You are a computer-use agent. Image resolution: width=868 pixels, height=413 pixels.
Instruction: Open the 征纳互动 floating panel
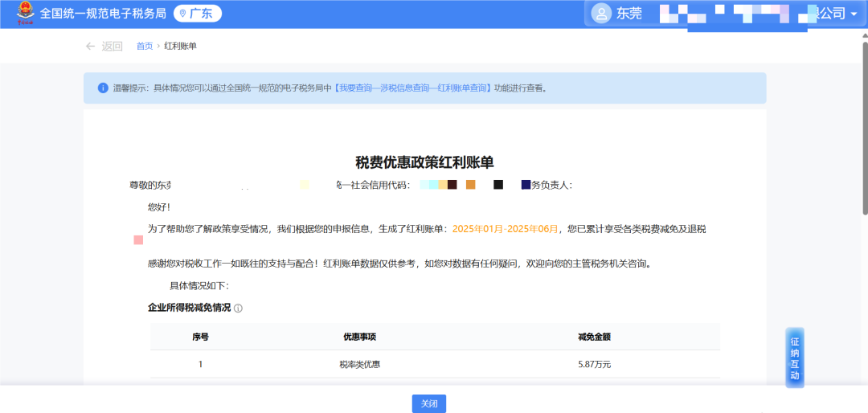click(x=794, y=358)
